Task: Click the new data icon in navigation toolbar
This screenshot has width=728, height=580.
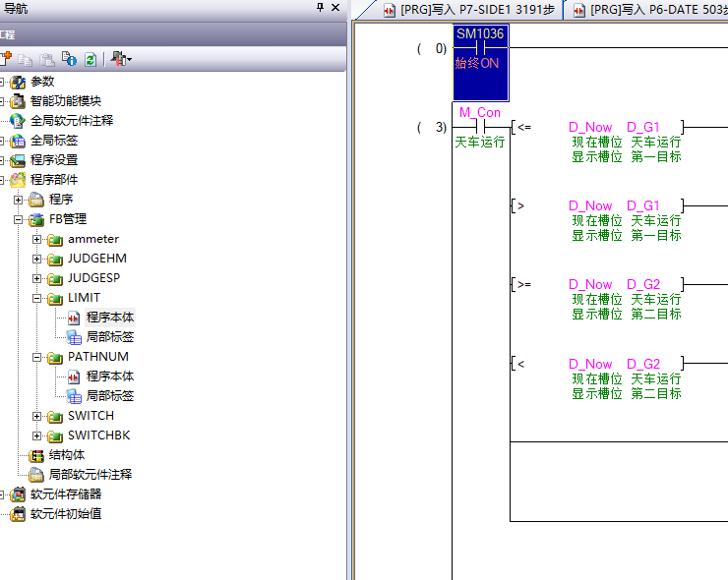Action: click(x=6, y=59)
